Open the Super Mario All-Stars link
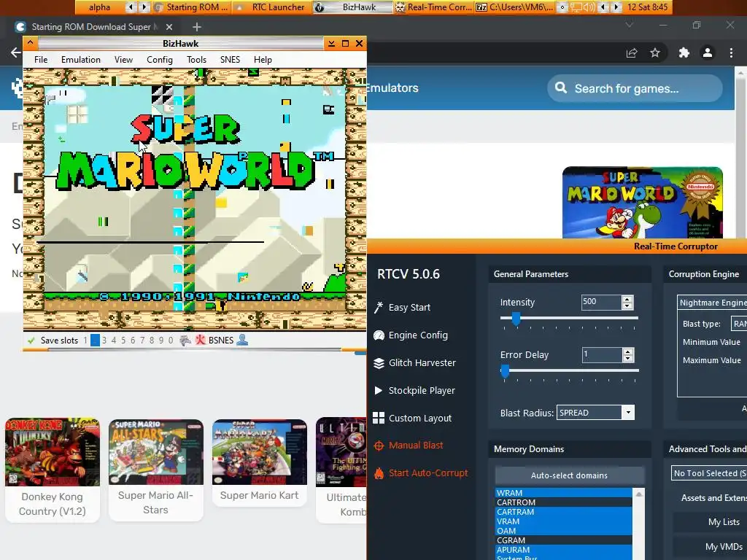 click(156, 469)
